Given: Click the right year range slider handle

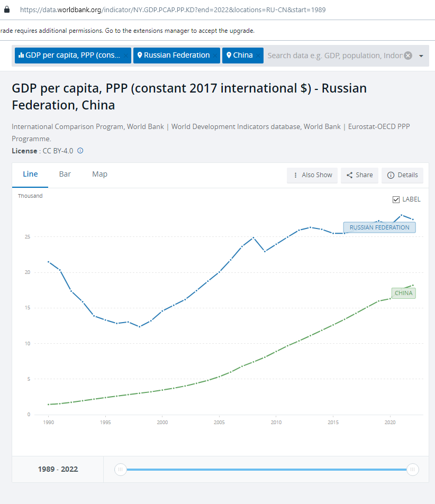Looking at the screenshot, I should (412, 470).
